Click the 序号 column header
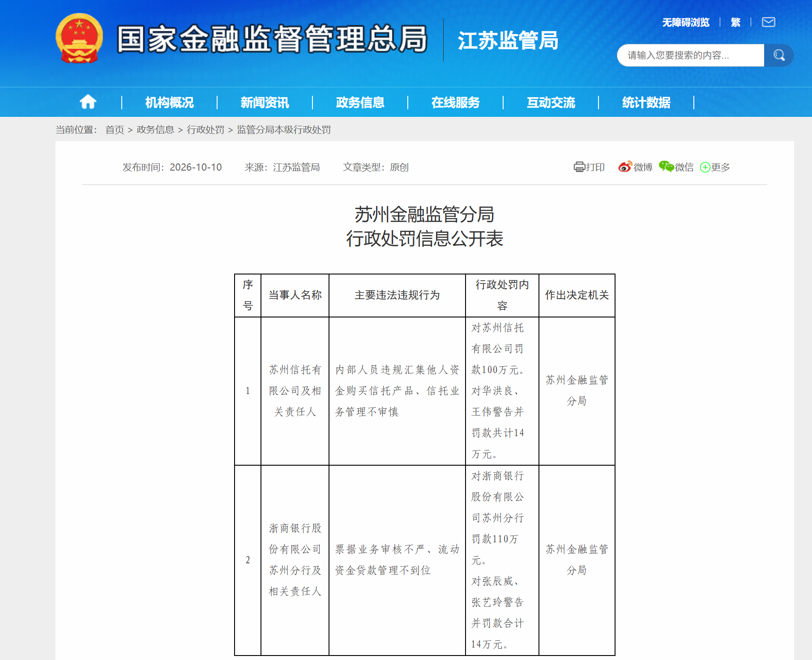This screenshot has height=660, width=812. pos(248,295)
